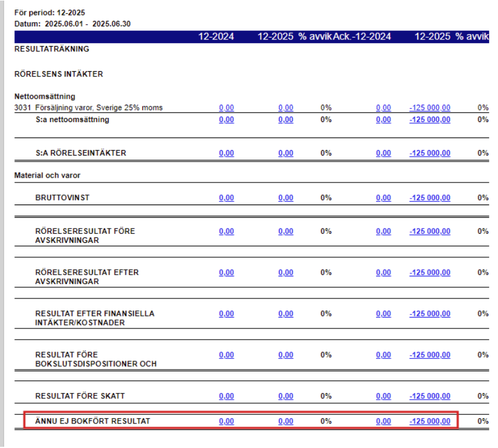Click -125 000,00 for Rörelseresultat före avskrivningar
Viewport: 498px width, 448px height.
point(429,231)
